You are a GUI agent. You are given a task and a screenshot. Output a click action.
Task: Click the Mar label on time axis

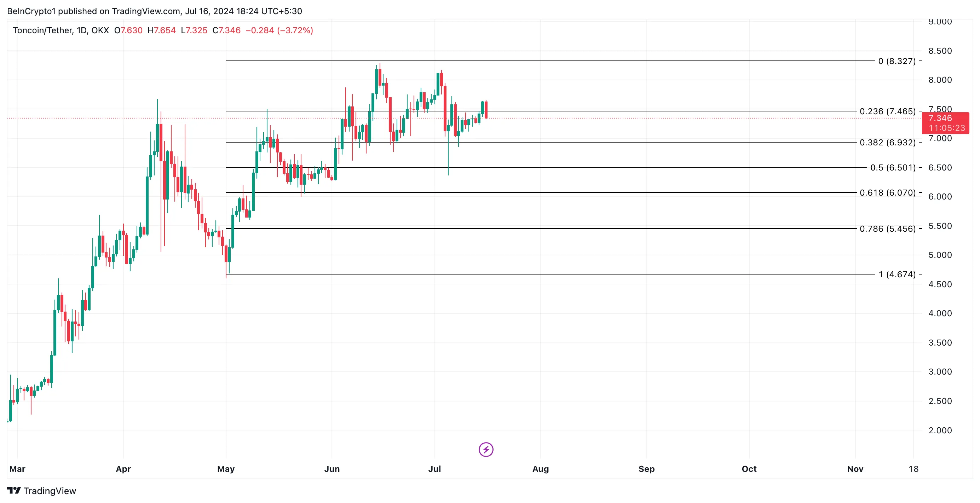(x=17, y=469)
